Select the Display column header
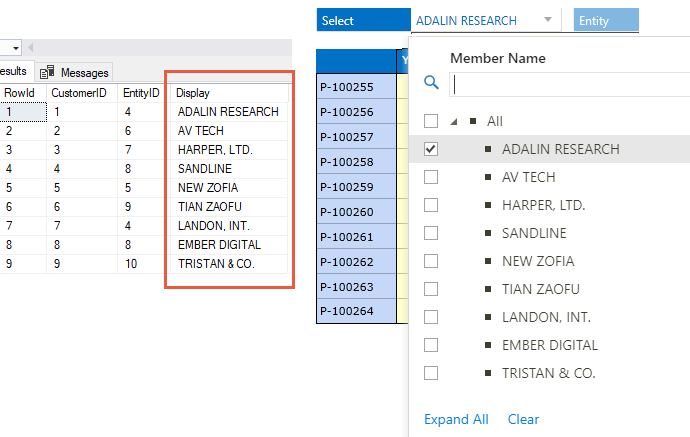This screenshot has height=437, width=690. click(228, 93)
